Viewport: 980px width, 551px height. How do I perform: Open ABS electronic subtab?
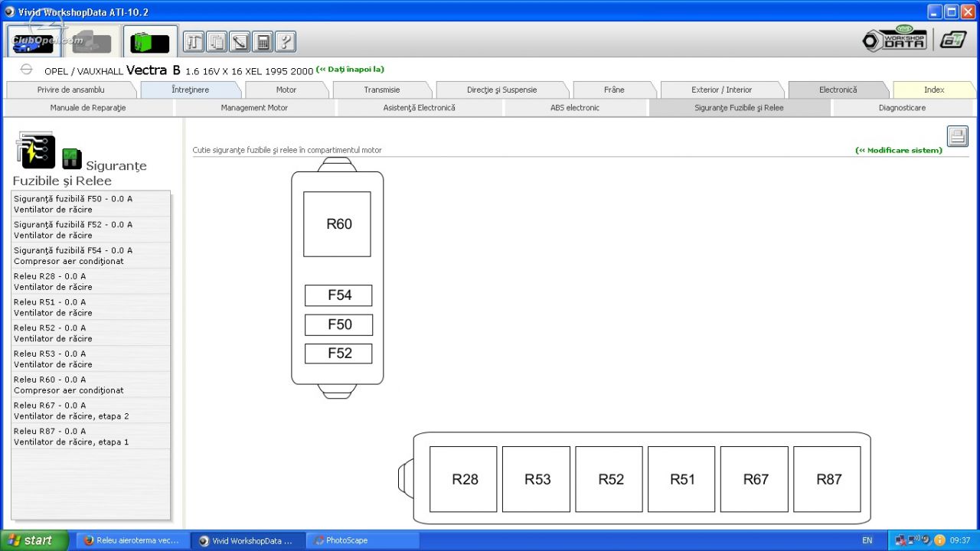click(575, 108)
